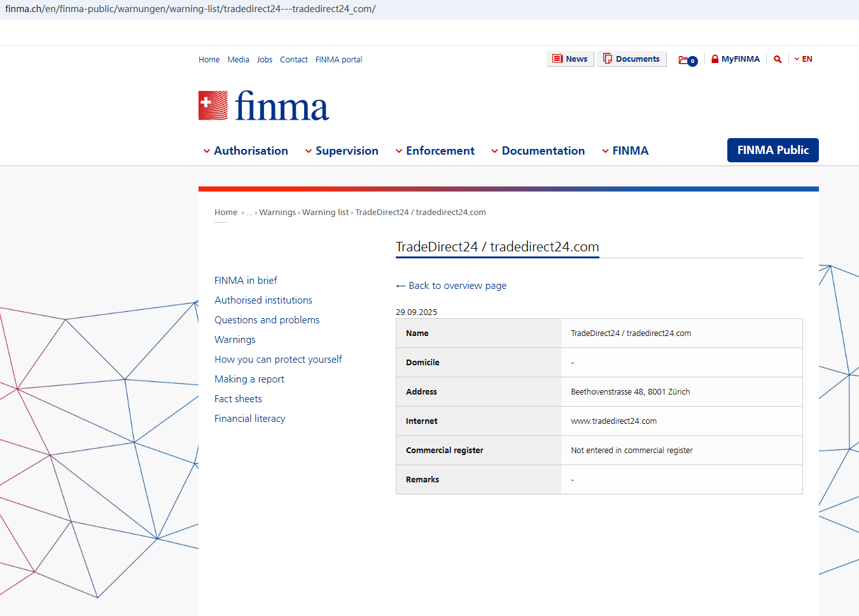This screenshot has width=859, height=616.
Task: Click the Name row value TradeDirect24
Action: (x=631, y=333)
